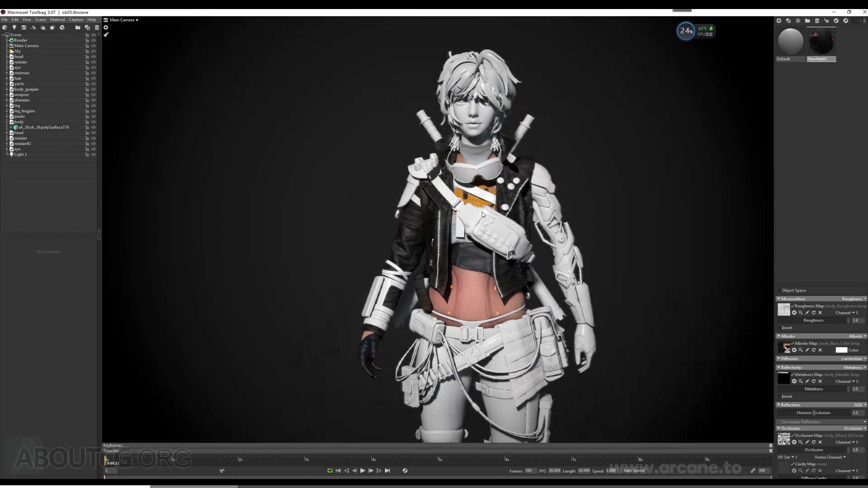868x488 pixels.
Task: Expand the body_guajian tree node
Action: pyautogui.click(x=7, y=89)
